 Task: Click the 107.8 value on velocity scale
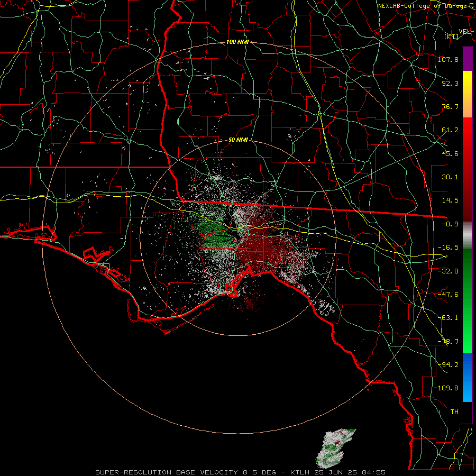(x=448, y=59)
